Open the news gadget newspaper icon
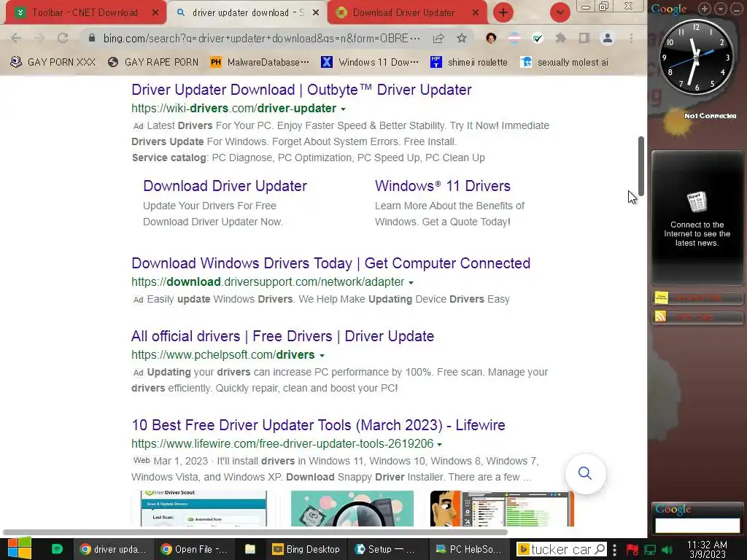Viewport: 747px width, 560px height. click(x=697, y=203)
